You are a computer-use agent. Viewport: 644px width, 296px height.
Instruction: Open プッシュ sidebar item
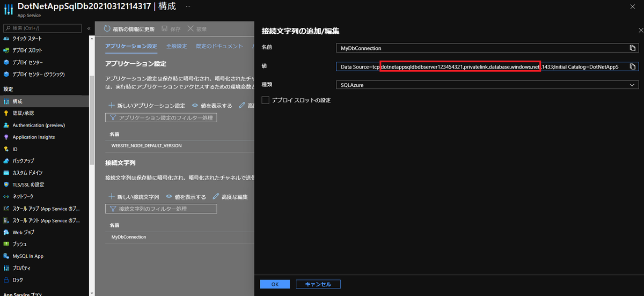click(x=20, y=244)
